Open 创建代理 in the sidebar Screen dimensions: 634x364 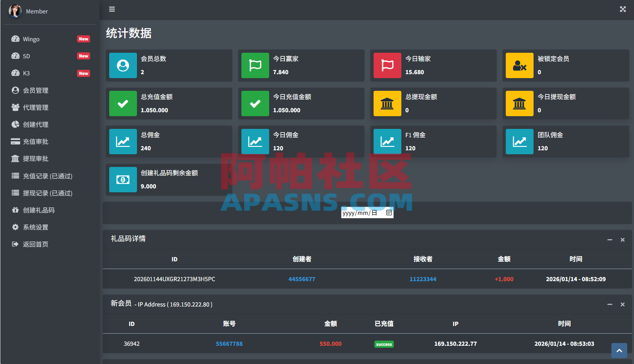50,125
